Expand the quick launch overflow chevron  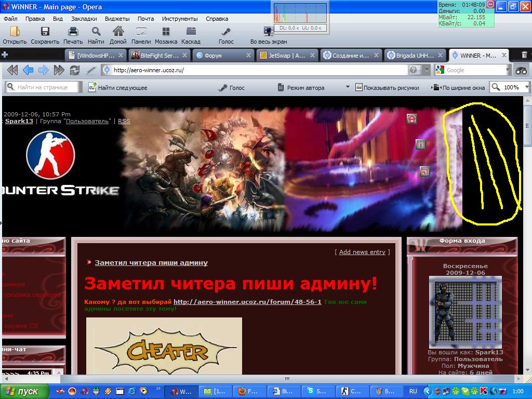coord(158,389)
